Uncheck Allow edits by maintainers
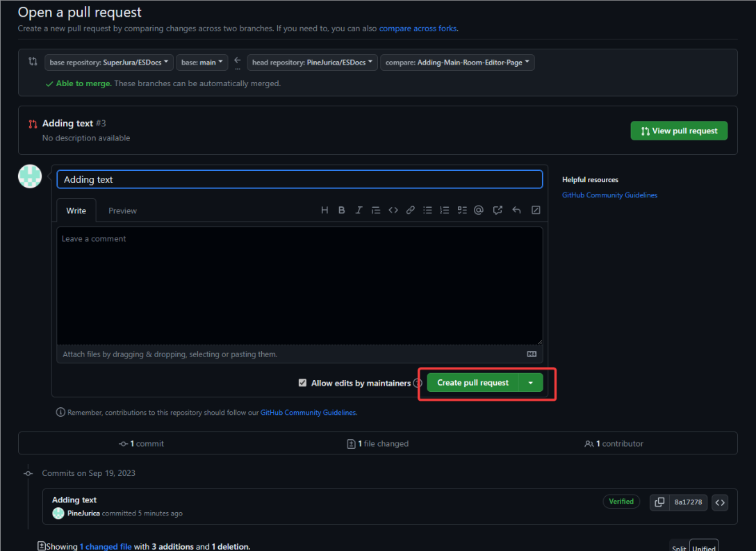This screenshot has height=551, width=756. (302, 383)
